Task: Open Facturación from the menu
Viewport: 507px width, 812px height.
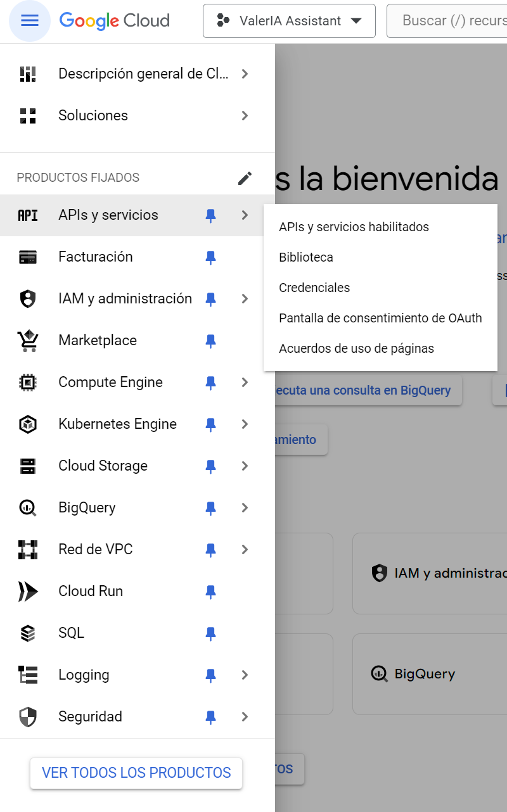Action: (x=138, y=257)
